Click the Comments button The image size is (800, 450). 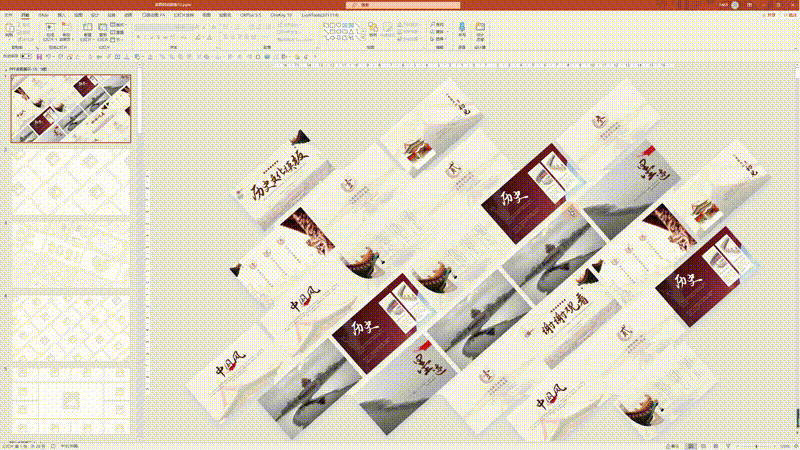(789, 15)
